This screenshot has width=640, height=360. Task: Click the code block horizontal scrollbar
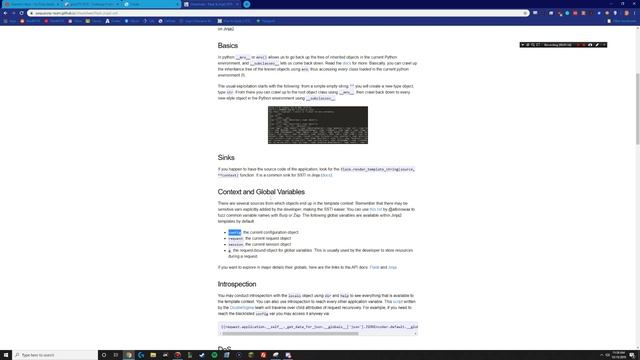click(x=290, y=333)
